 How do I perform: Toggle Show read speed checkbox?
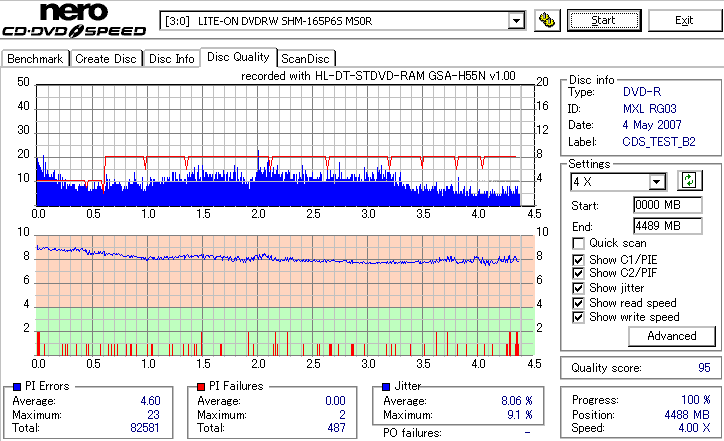click(578, 303)
